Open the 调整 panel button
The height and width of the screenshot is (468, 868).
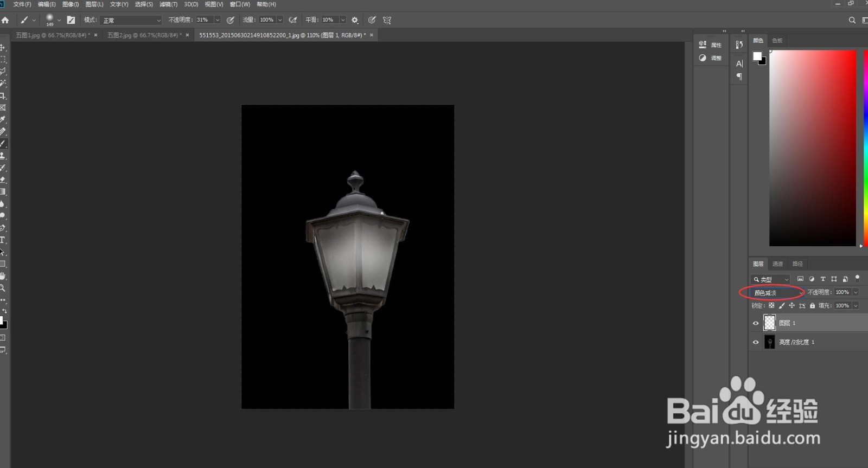[711, 58]
